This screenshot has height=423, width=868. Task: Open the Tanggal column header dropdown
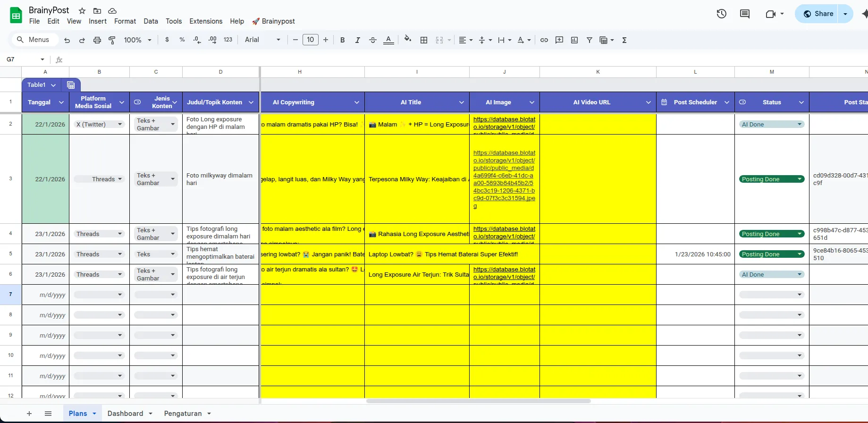(61, 102)
